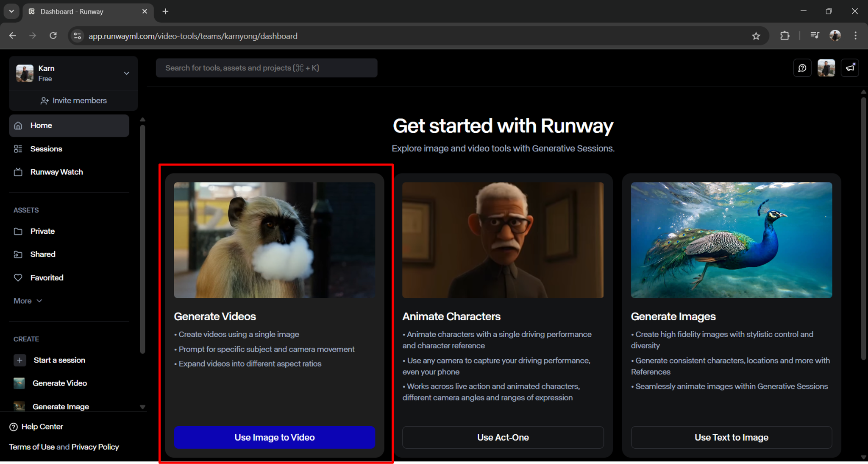
Task: Click the main page scrollbar down arrow
Action: 864,457
